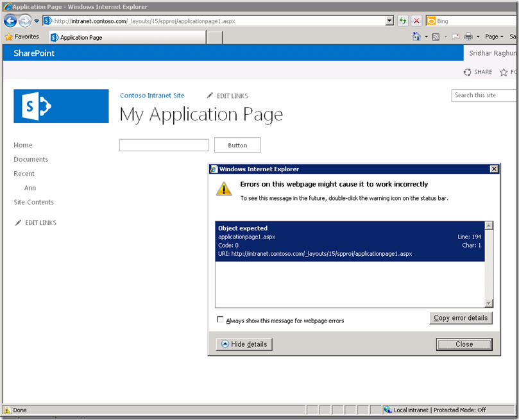Click the SharePoint favicon in address bar

coord(48,21)
